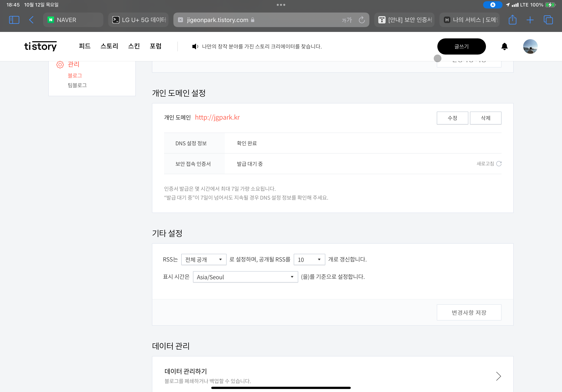Go back with the Safari back arrow
562x392 pixels.
coord(31,20)
